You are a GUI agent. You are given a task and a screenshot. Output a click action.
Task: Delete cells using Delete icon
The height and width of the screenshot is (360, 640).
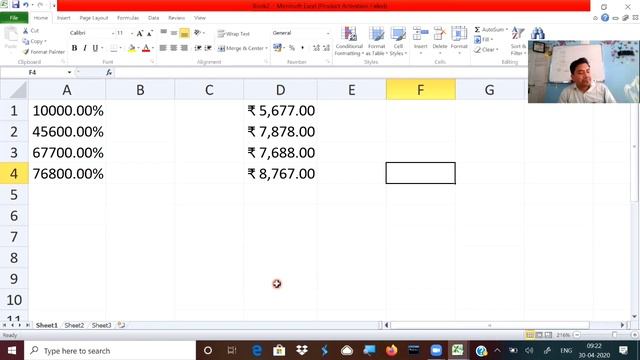click(x=440, y=38)
